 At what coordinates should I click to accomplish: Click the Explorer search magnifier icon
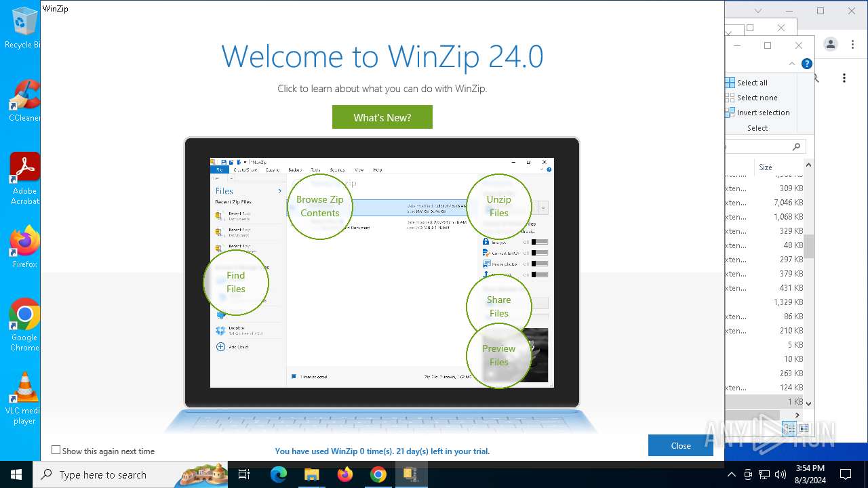click(796, 146)
